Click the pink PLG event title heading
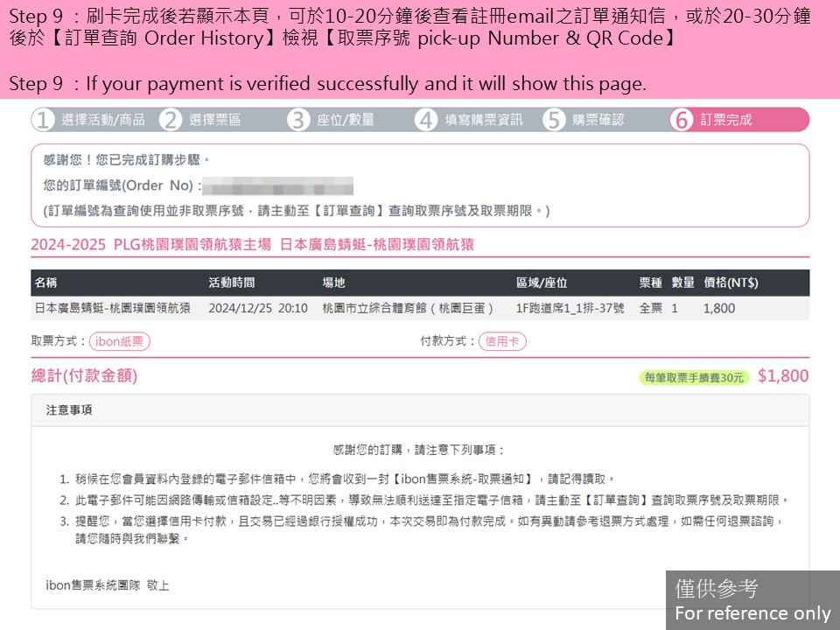The image size is (840, 630). tap(252, 245)
